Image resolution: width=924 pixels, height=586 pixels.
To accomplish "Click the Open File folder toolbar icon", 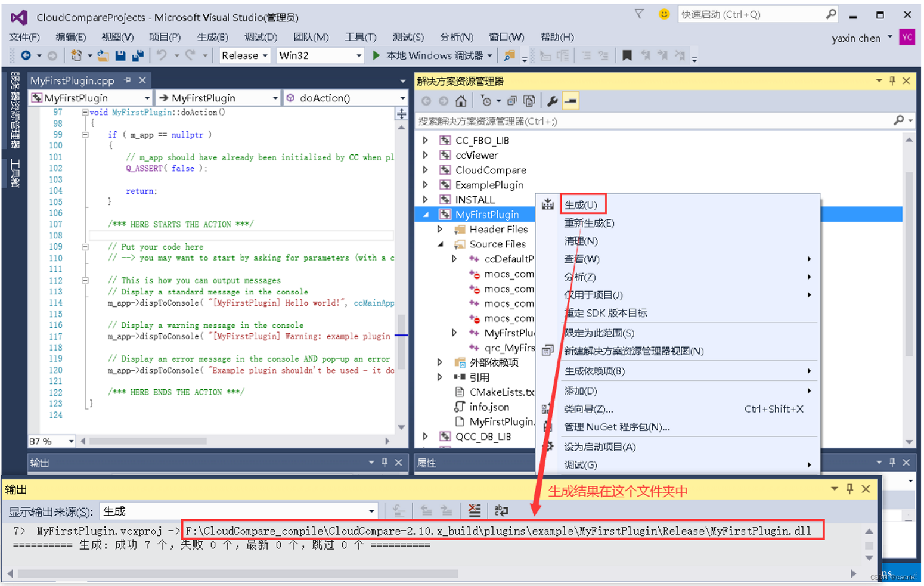I will coord(103,55).
